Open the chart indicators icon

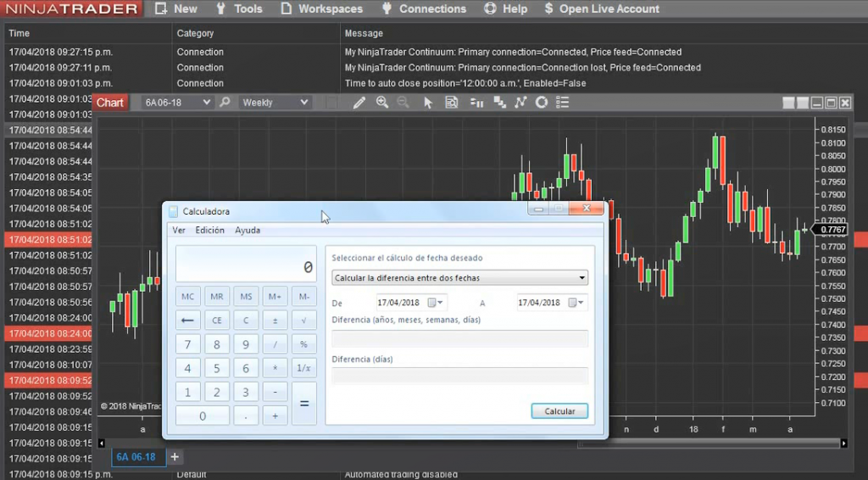(520, 103)
